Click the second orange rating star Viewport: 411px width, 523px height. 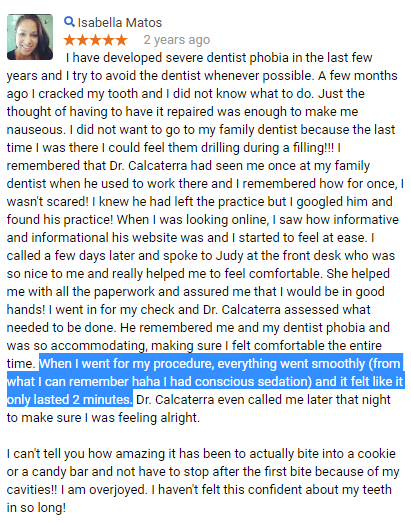[82, 40]
